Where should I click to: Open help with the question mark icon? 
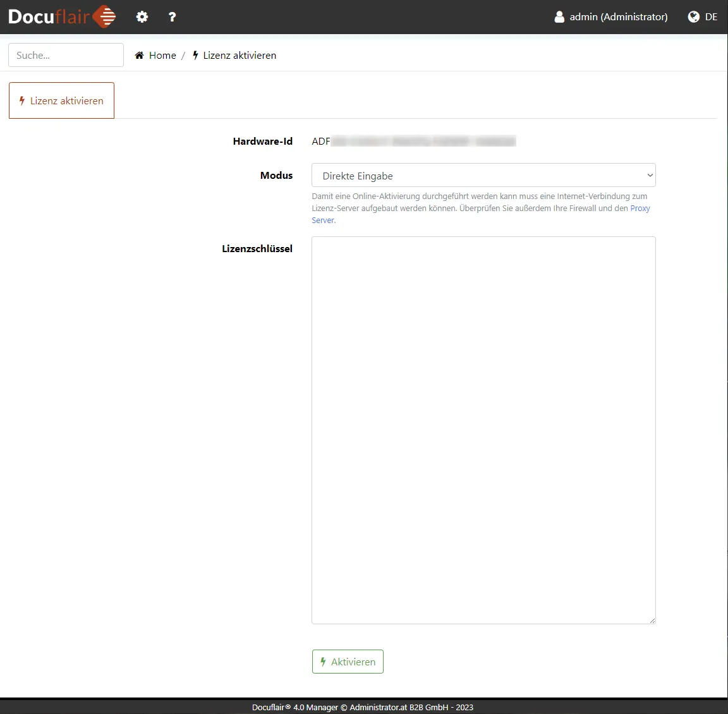click(172, 17)
